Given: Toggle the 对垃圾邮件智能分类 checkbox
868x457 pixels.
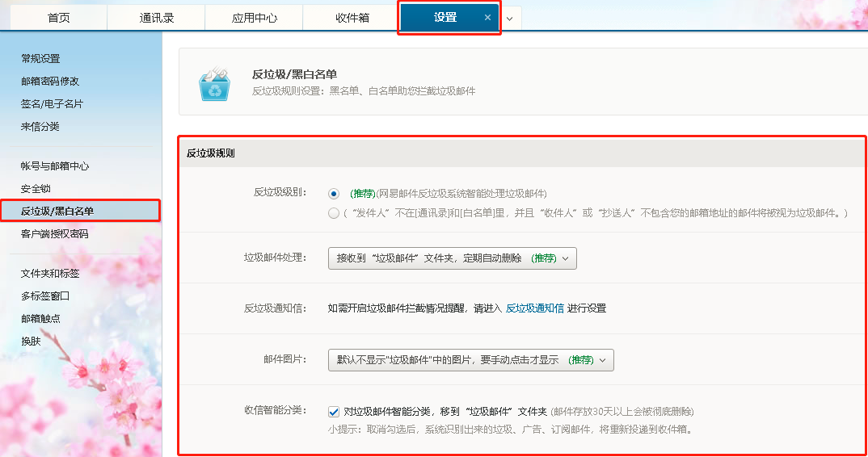Looking at the screenshot, I should coord(333,412).
